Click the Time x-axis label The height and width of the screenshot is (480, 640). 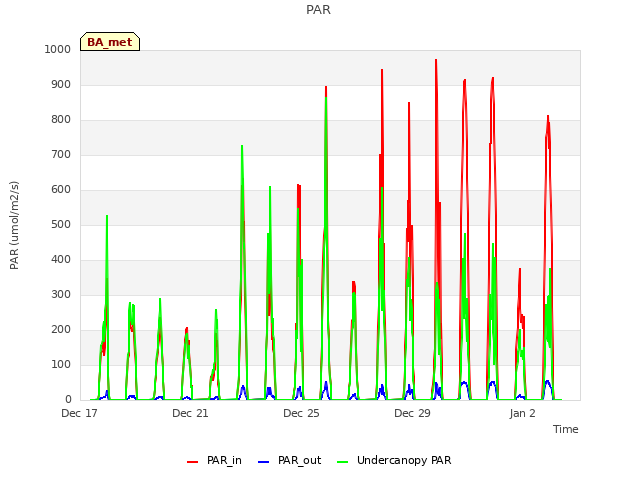point(566,429)
